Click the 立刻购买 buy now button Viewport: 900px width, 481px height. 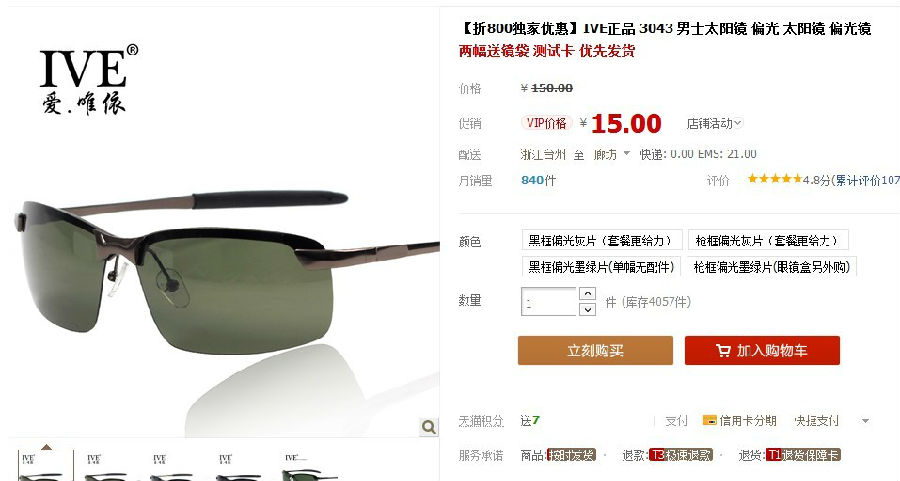pyautogui.click(x=595, y=350)
